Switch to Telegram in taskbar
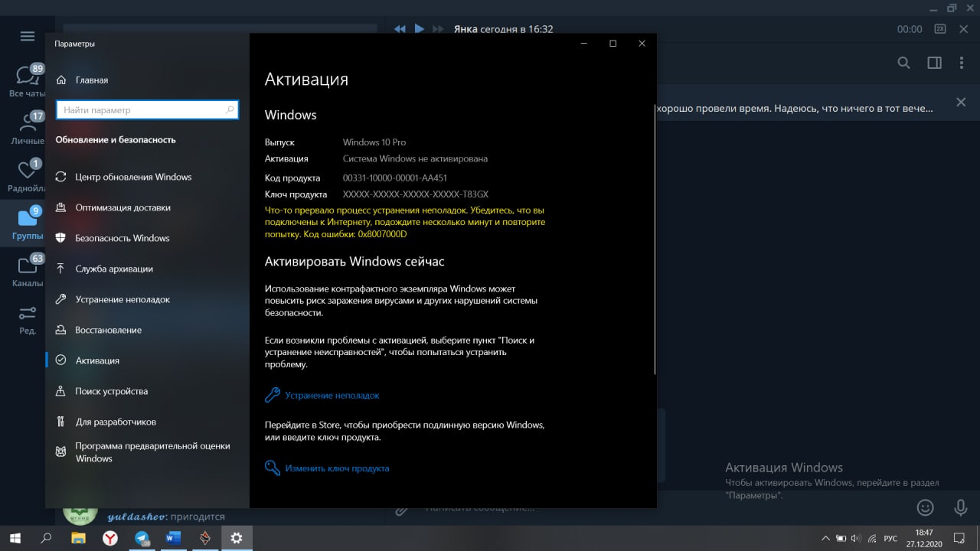The height and width of the screenshot is (551, 980). pos(142,538)
